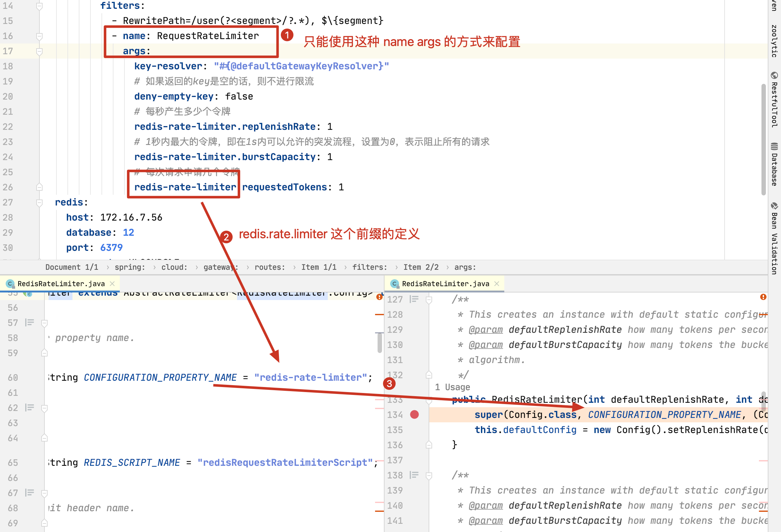Collapse the name block at line 16
Screen dimensions: 781x532
click(39, 36)
